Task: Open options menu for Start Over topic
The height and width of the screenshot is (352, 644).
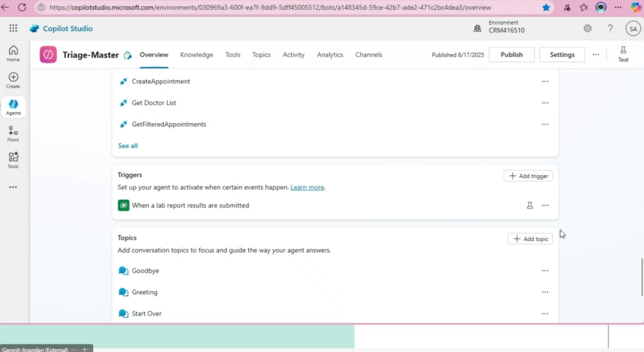Action: [x=545, y=314]
